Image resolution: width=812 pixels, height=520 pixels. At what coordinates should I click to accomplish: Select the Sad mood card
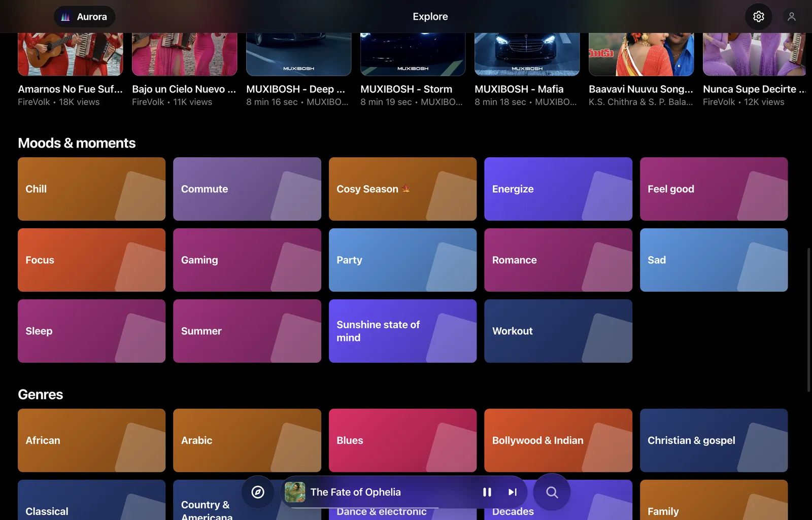tap(714, 260)
